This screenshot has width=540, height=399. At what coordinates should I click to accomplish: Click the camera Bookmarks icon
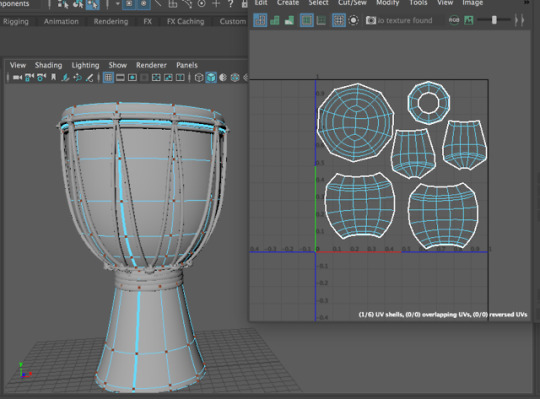coord(53,77)
